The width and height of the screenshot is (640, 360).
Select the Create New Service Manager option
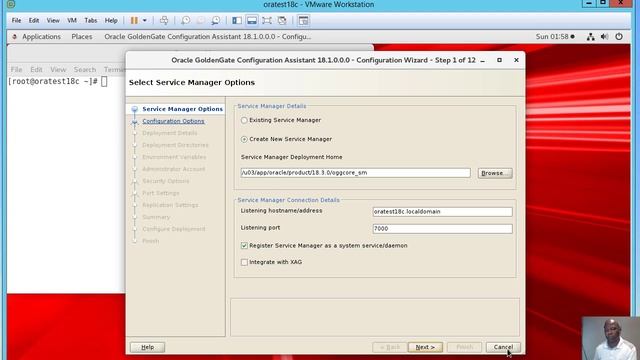244,139
